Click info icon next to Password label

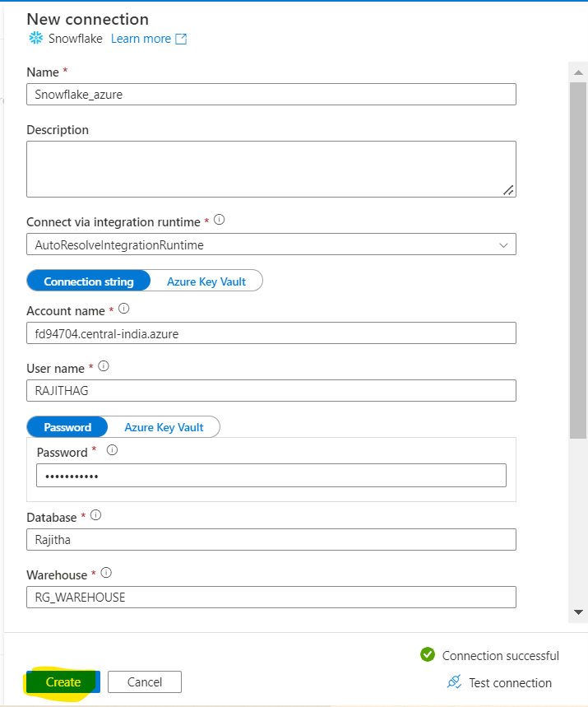113,450
